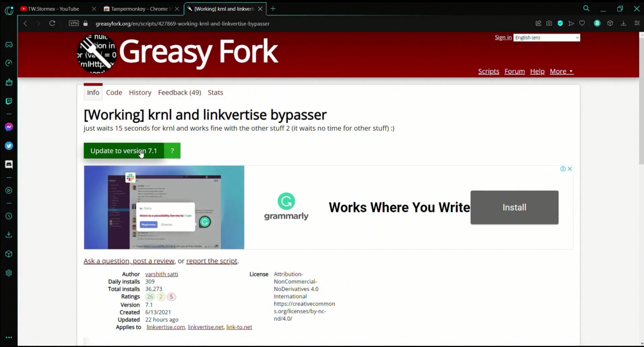Toggle the shield protection icon
This screenshot has width=644, height=347.
pos(560,23)
